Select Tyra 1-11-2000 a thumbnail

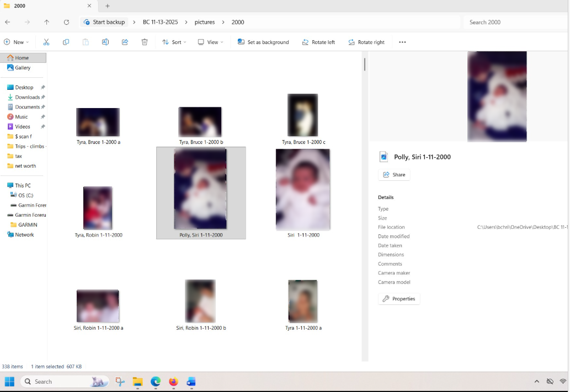point(303,301)
